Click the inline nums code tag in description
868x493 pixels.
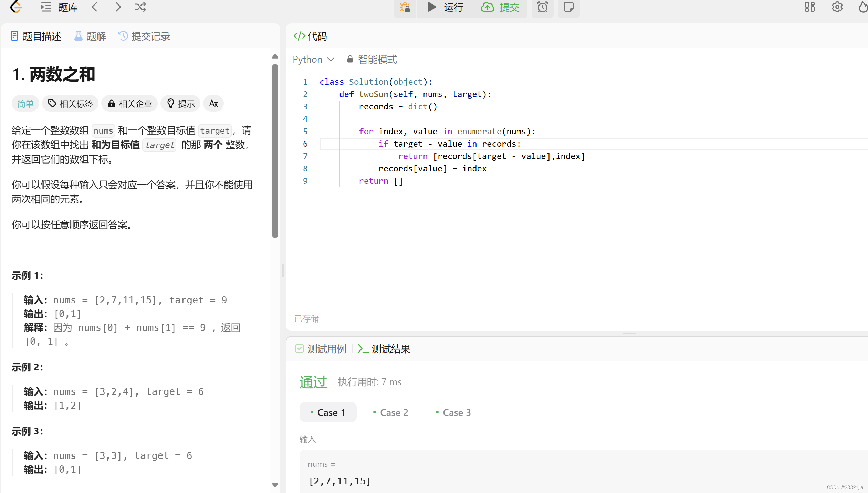pos(103,131)
